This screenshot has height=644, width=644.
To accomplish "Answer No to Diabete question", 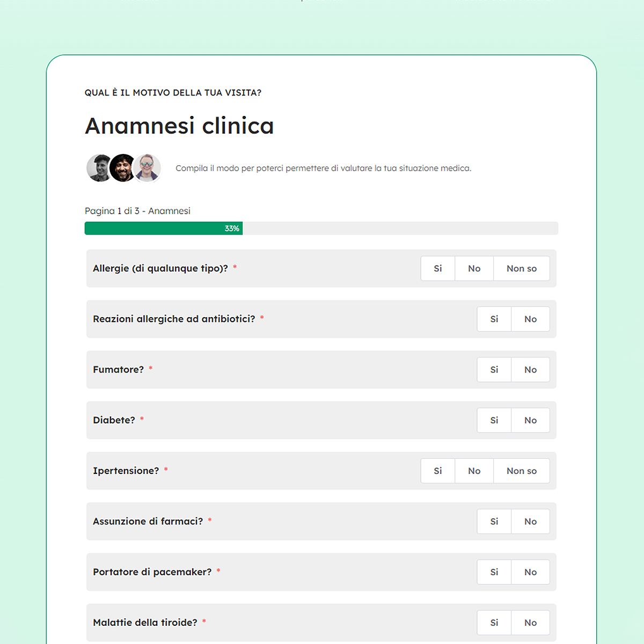I will point(530,420).
